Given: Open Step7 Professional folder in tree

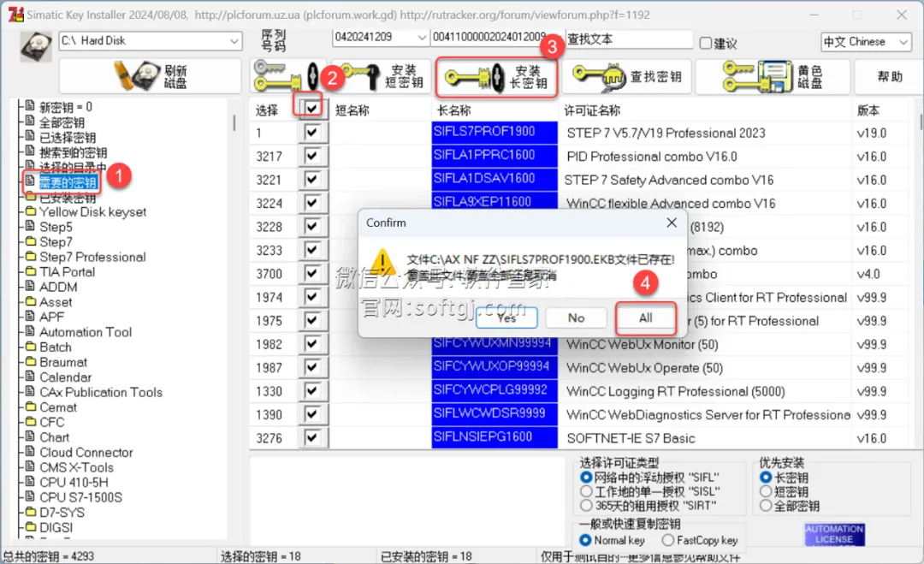Looking at the screenshot, I should coord(92,257).
